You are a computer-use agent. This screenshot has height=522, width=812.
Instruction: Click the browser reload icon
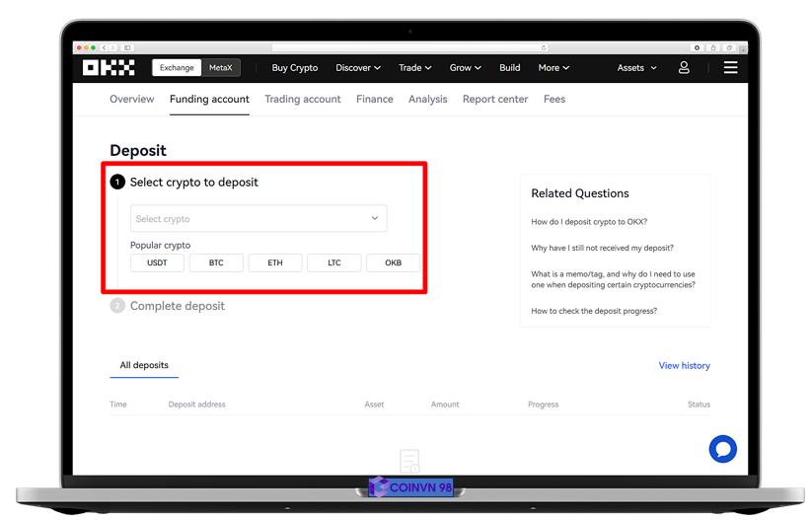[x=544, y=47]
